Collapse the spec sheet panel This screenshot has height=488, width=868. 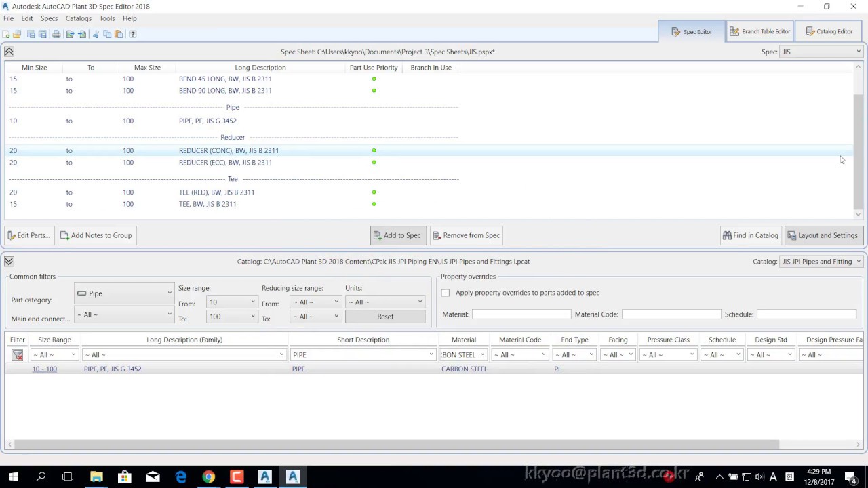[x=9, y=52]
